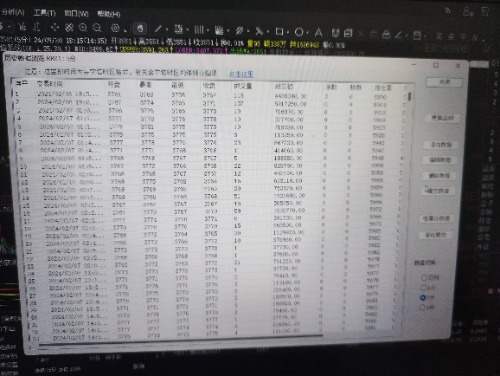Screen dimensions: 500x376
Task: Open dropdown beside the ellipse tool
Action: click(x=307, y=33)
